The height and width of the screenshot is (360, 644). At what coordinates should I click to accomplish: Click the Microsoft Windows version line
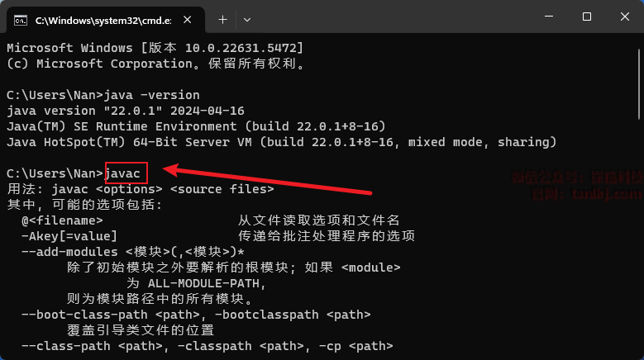coord(155,48)
